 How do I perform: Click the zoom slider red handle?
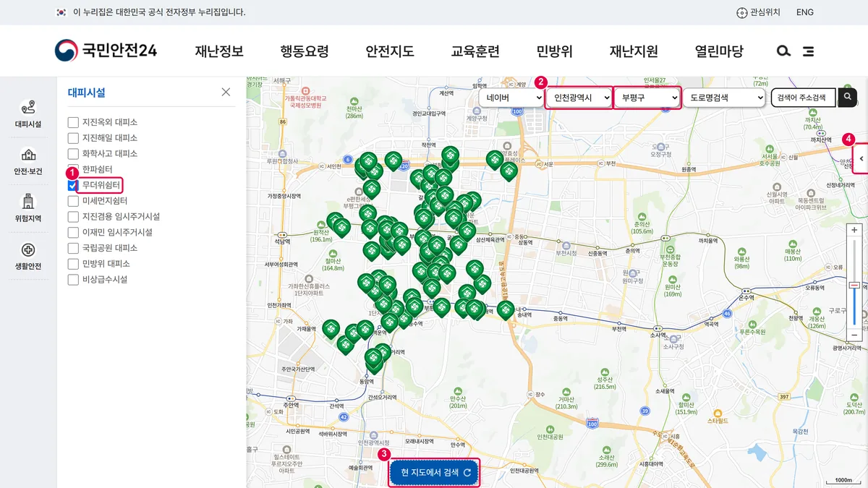854,285
